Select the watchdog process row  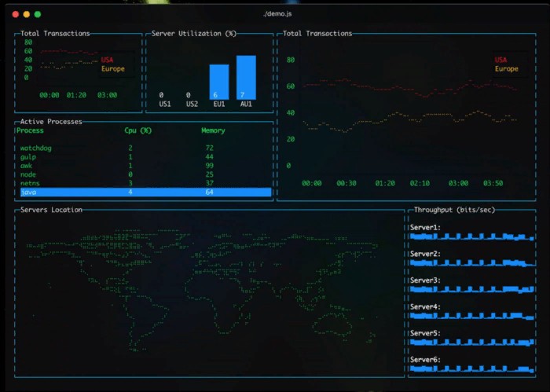[145, 148]
